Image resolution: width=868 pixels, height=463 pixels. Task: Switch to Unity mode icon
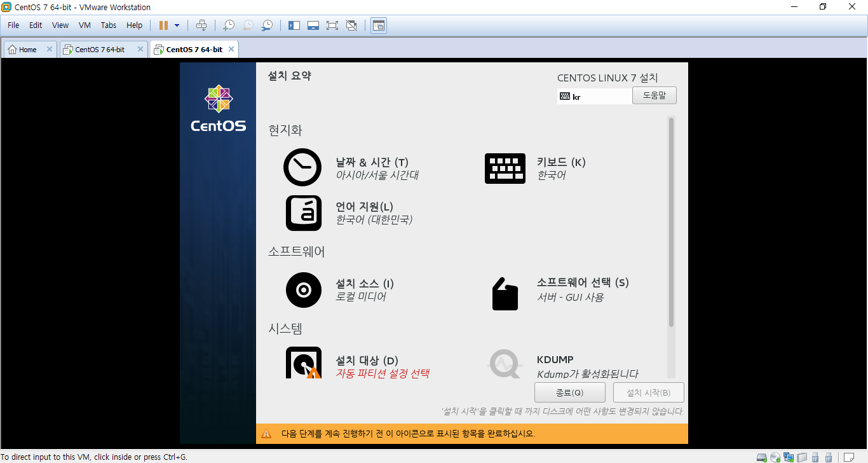351,25
